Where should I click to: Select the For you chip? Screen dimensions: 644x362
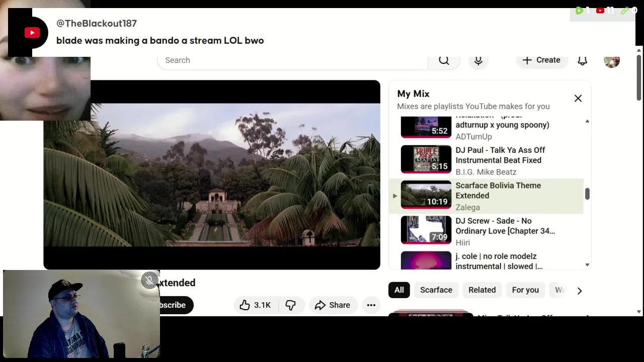point(525,290)
